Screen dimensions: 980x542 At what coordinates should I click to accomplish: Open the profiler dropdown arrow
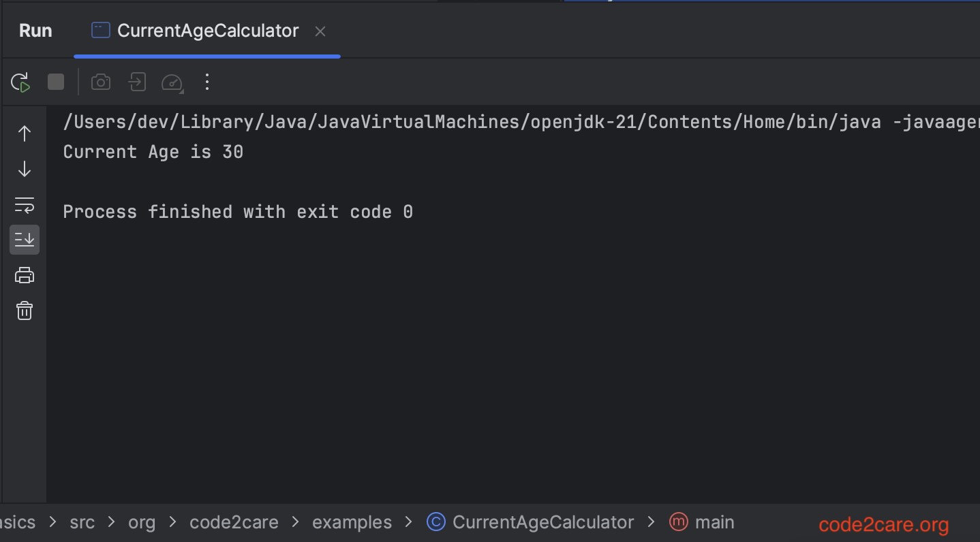(x=172, y=82)
